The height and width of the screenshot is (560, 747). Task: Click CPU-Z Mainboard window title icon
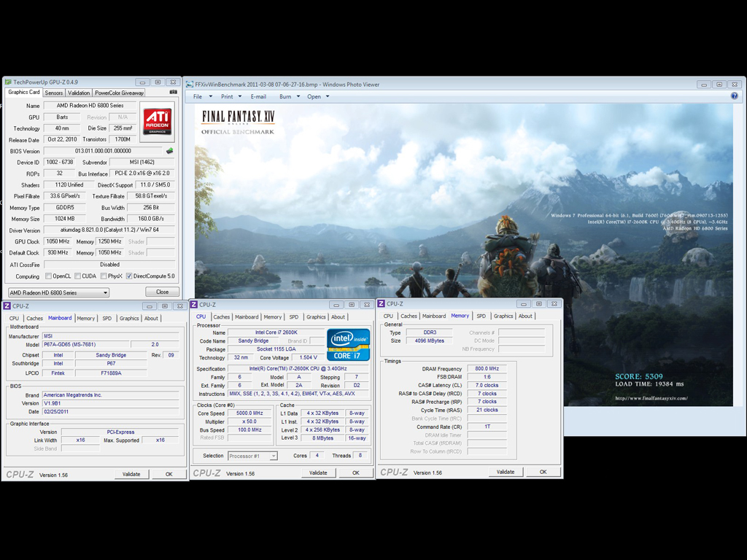[7, 306]
